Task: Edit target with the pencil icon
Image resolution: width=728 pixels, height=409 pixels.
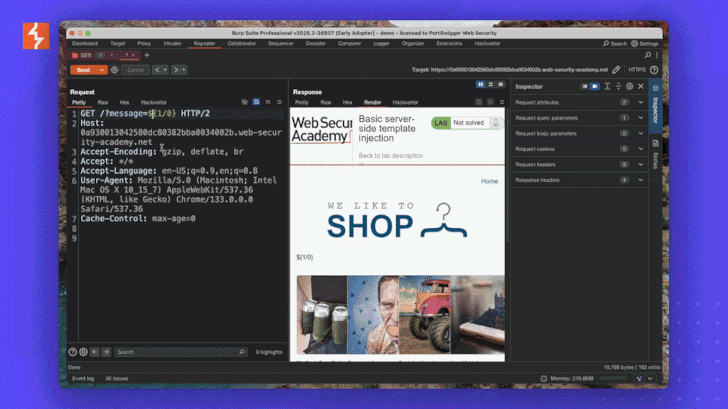Action: click(617, 70)
